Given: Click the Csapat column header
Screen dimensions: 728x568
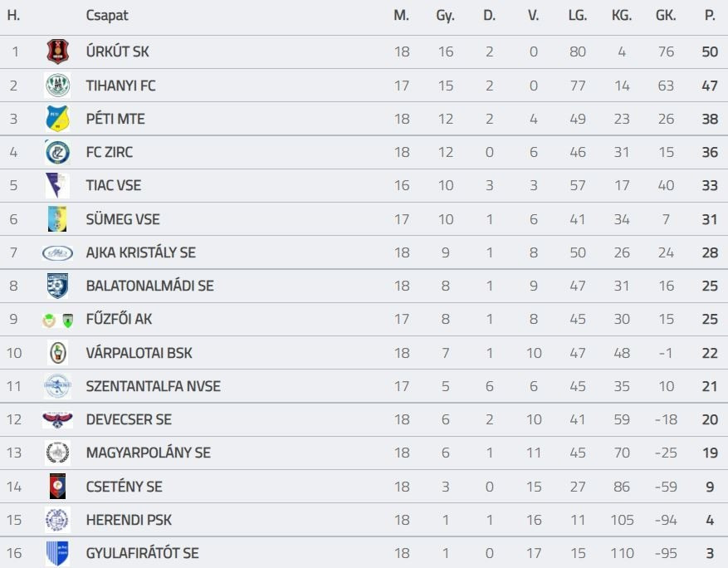Looking at the screenshot, I should pyautogui.click(x=107, y=16).
